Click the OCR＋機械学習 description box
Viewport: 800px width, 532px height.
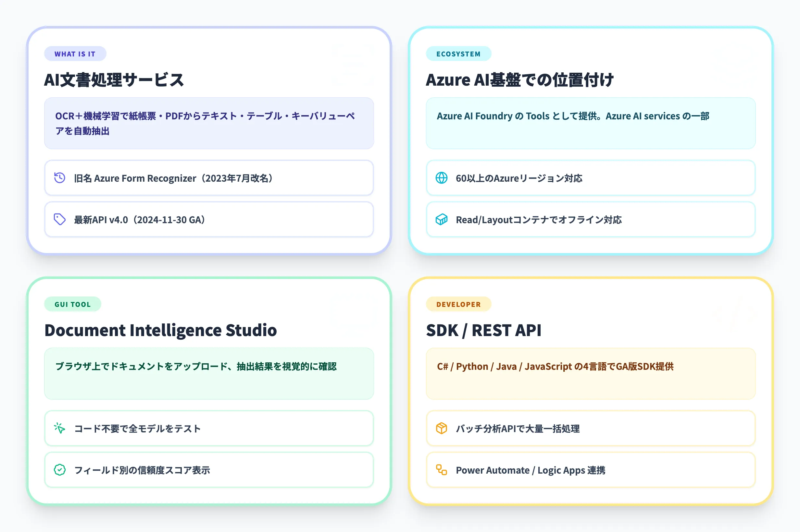point(208,124)
